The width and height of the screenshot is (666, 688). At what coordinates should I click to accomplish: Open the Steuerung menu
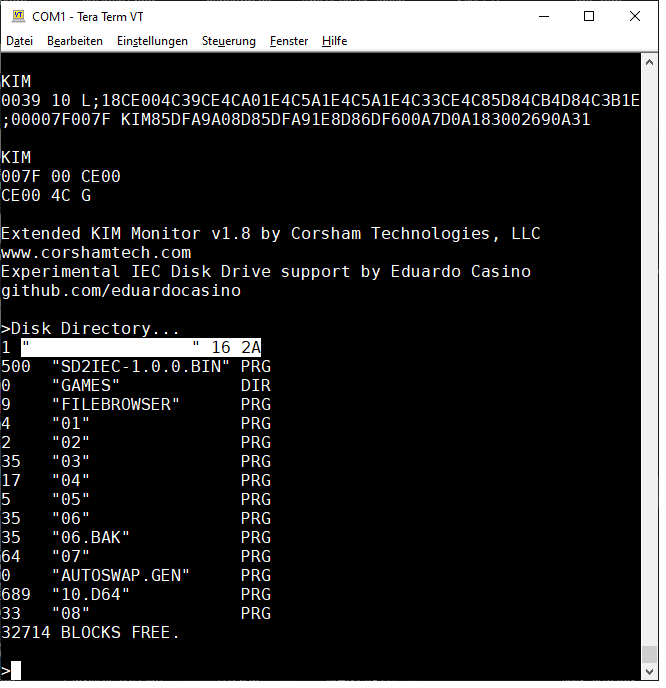click(229, 41)
